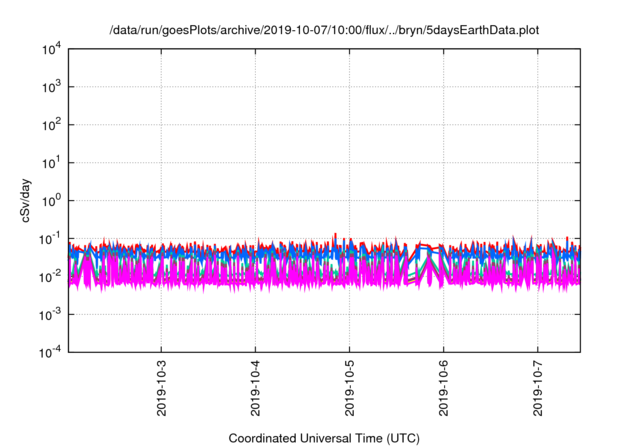Click the 10^1 y-axis tick label
The width and height of the screenshot is (640, 448).
tap(51, 163)
